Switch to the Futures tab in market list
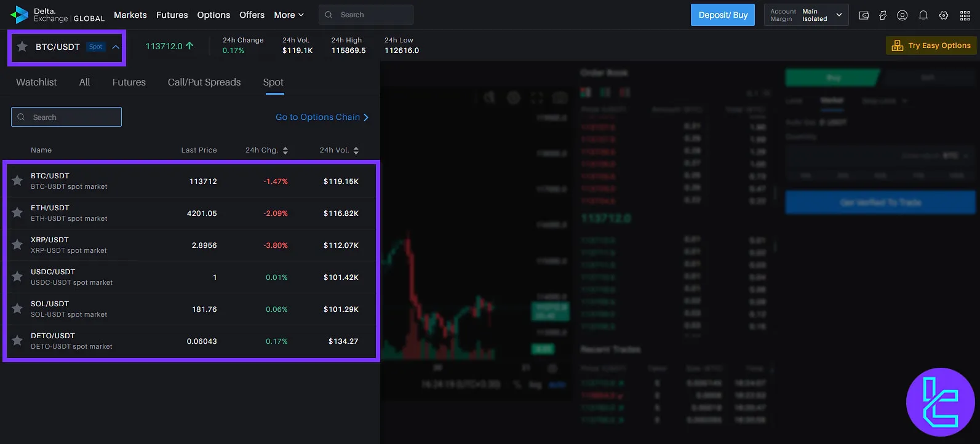This screenshot has width=980, height=444. pos(129,82)
